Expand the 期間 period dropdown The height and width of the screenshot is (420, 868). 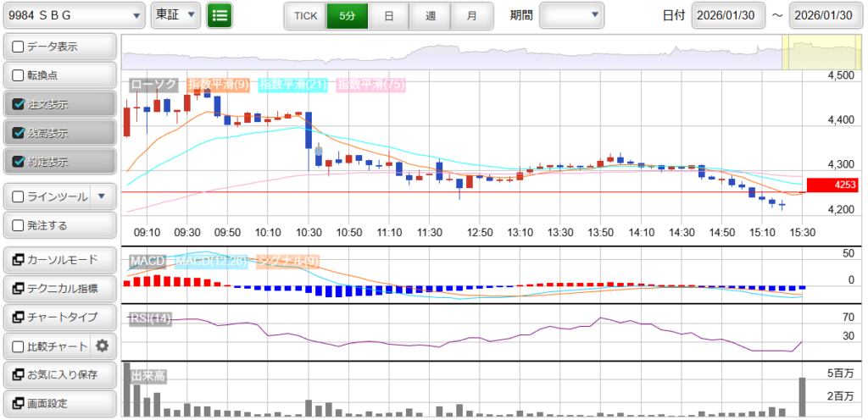click(571, 15)
